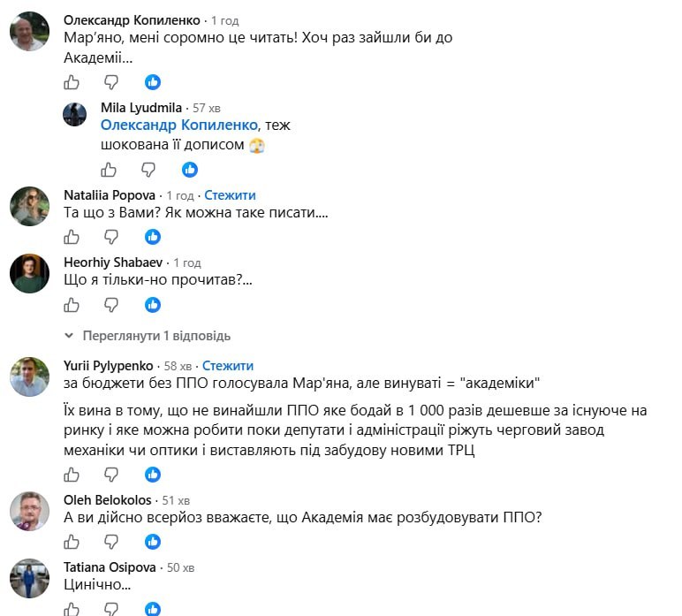
Task: Follow Yurii Pylypenko via Стежити link
Action: point(228,366)
